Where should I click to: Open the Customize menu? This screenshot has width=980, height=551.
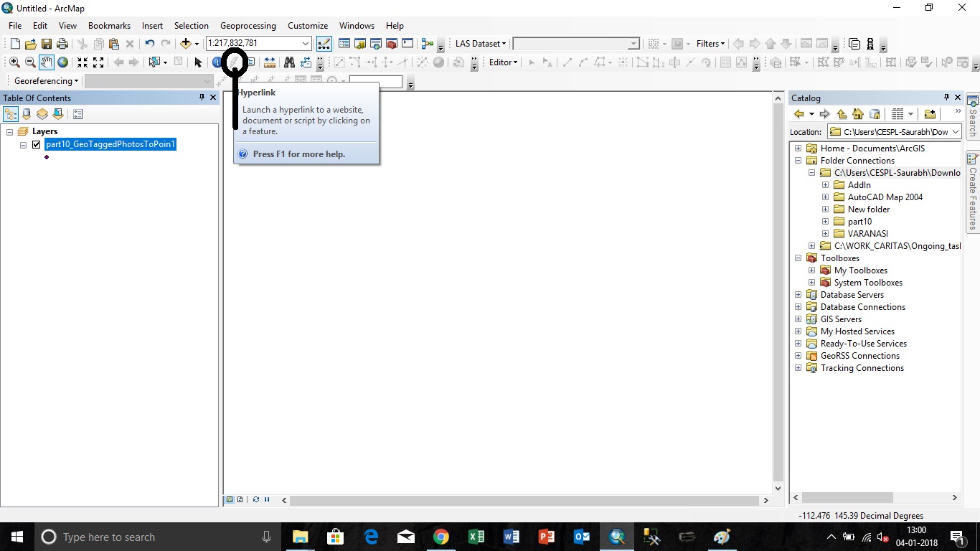point(308,26)
